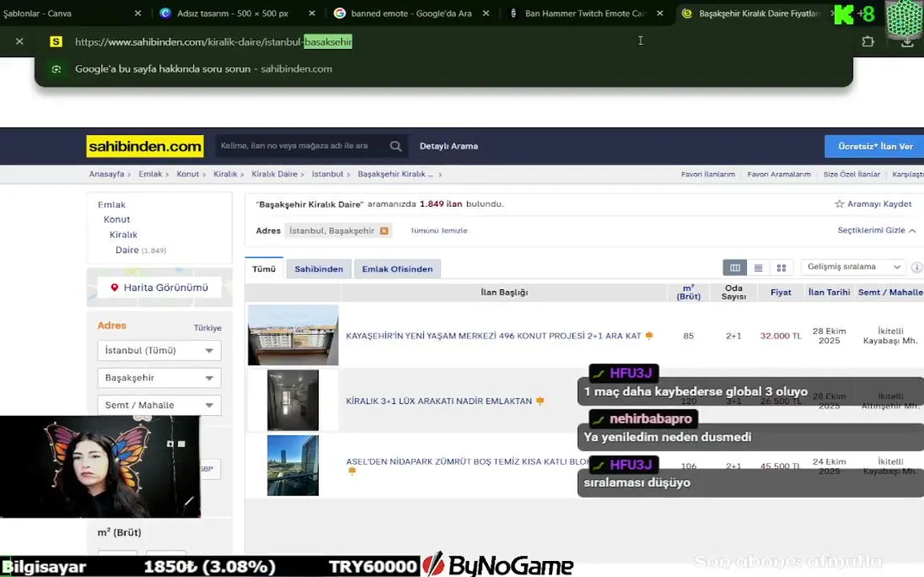The height and width of the screenshot is (577, 924).
Task: Click the Google lens suggestion icon
Action: [56, 69]
